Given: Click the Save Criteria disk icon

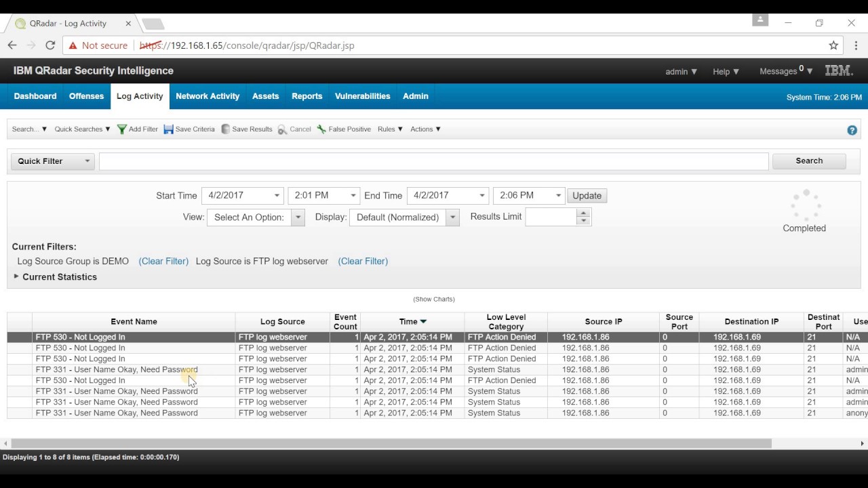Looking at the screenshot, I should point(168,129).
